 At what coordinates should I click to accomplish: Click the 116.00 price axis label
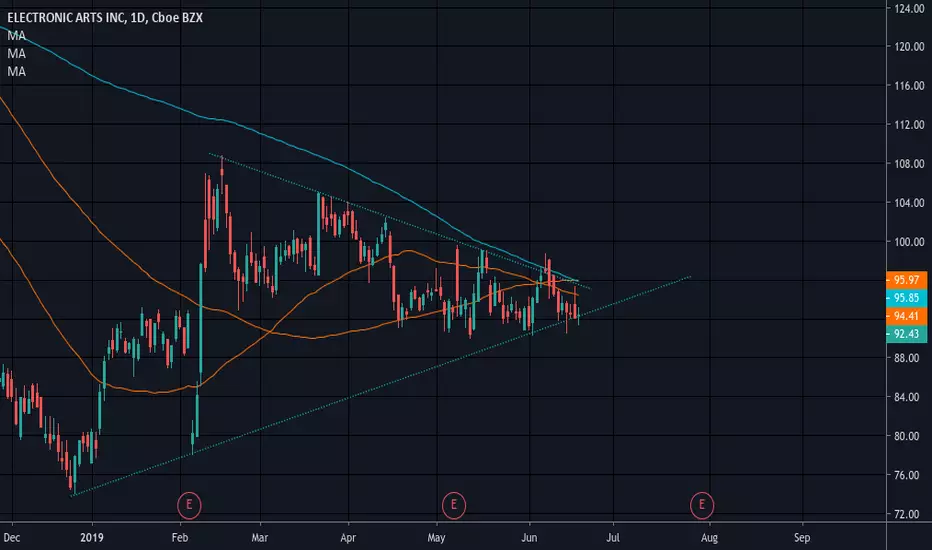[909, 86]
